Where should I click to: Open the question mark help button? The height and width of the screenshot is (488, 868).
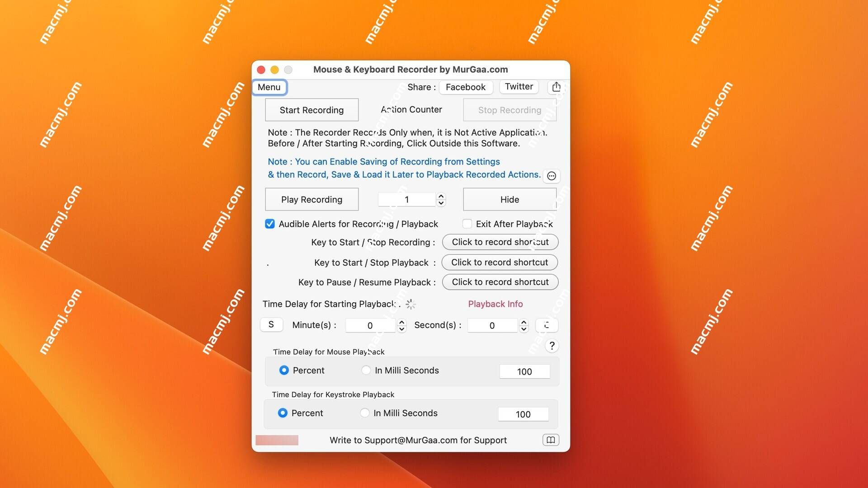pos(552,346)
